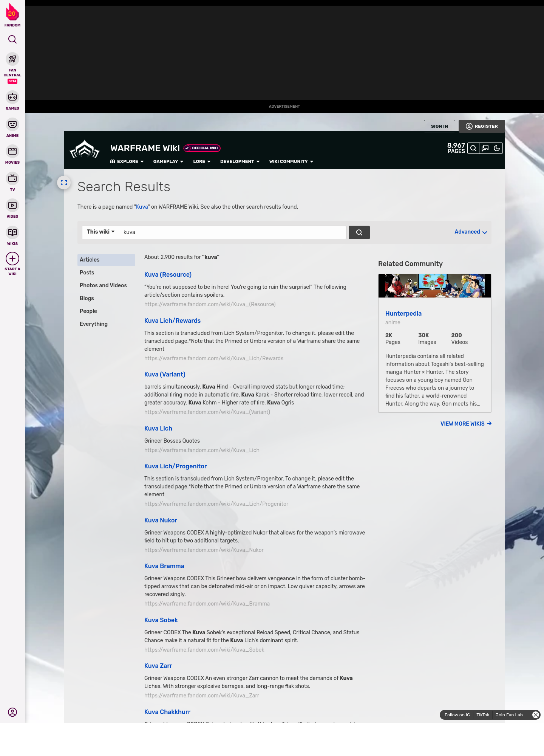
Task: Expand Advanced search options
Action: click(x=471, y=232)
